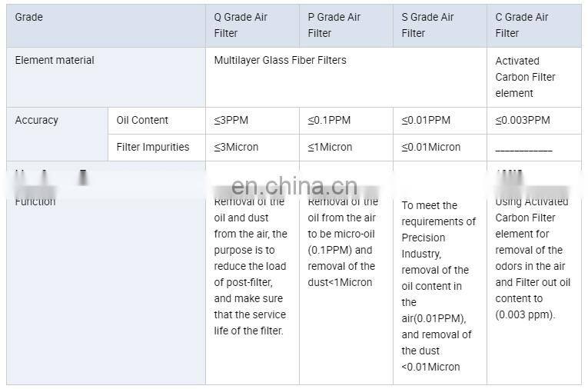Select the ≤0.003PPM oil content value
This screenshot has width=588, height=389.
[x=523, y=120]
